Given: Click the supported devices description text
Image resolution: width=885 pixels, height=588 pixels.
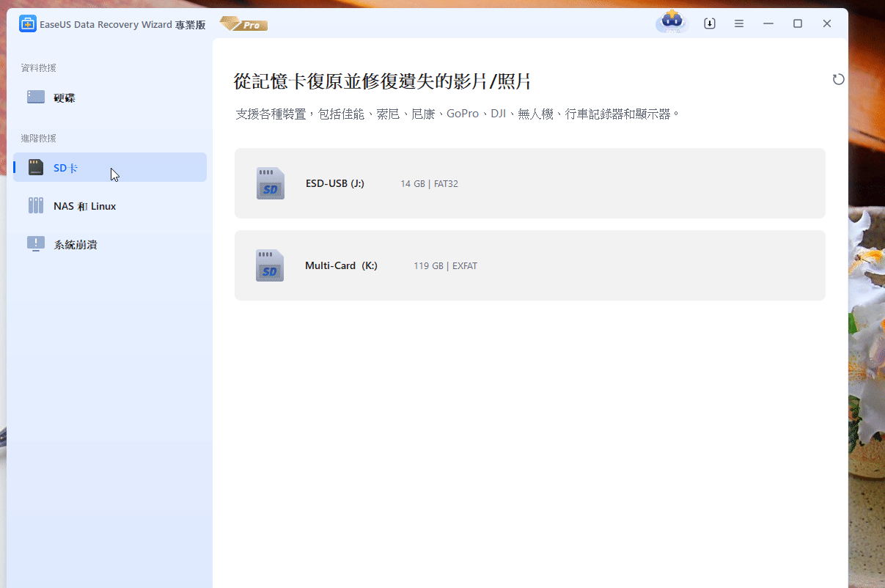Looking at the screenshot, I should click(458, 114).
